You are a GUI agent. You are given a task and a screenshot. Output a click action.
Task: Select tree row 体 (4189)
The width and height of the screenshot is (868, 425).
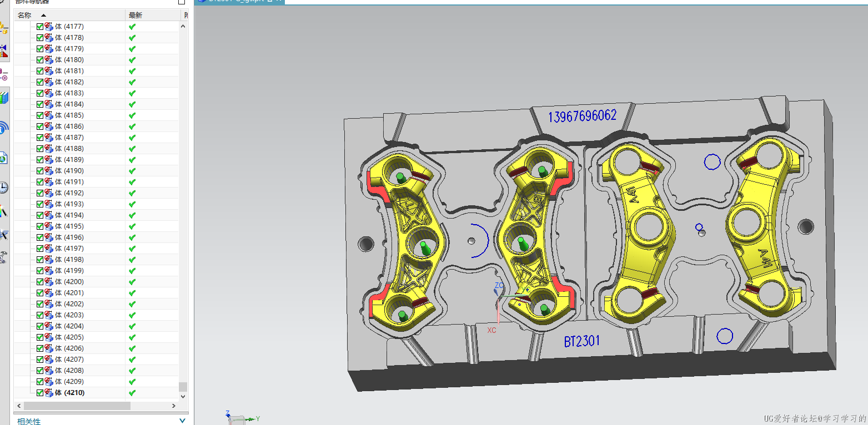pos(97,160)
